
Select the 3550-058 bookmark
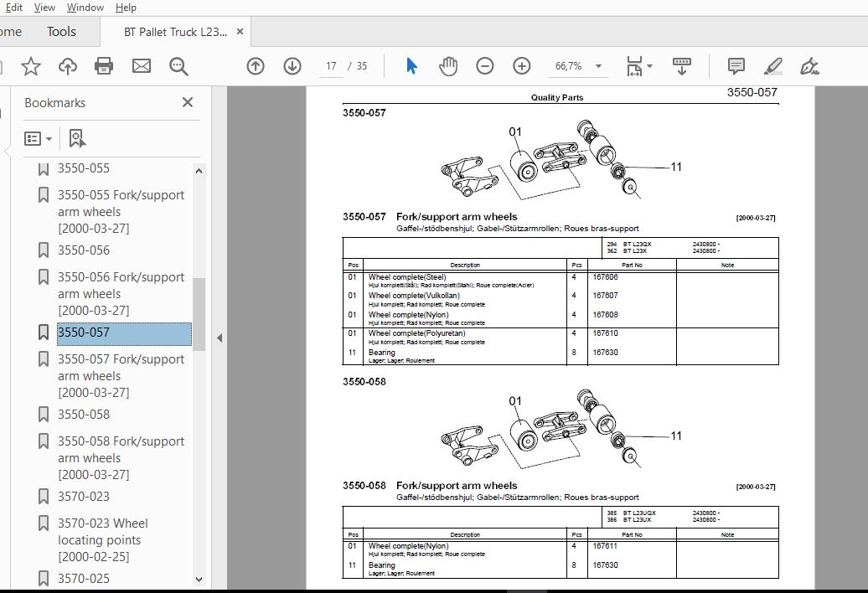point(84,415)
